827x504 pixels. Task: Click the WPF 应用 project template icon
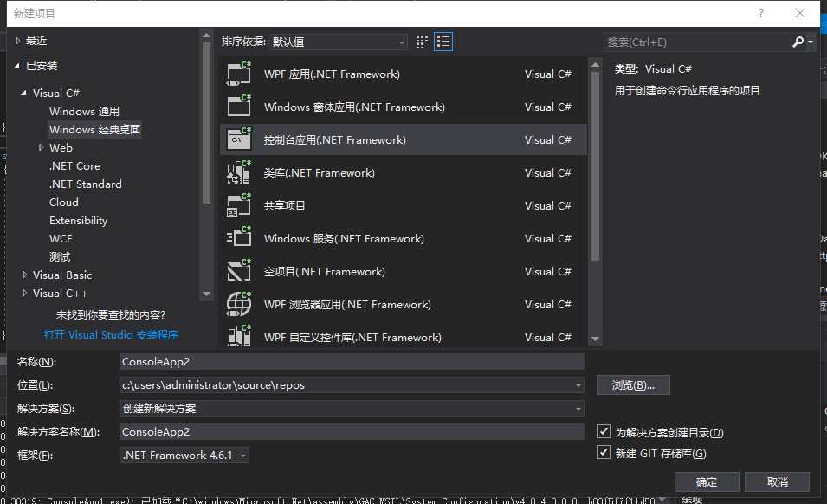pos(239,74)
